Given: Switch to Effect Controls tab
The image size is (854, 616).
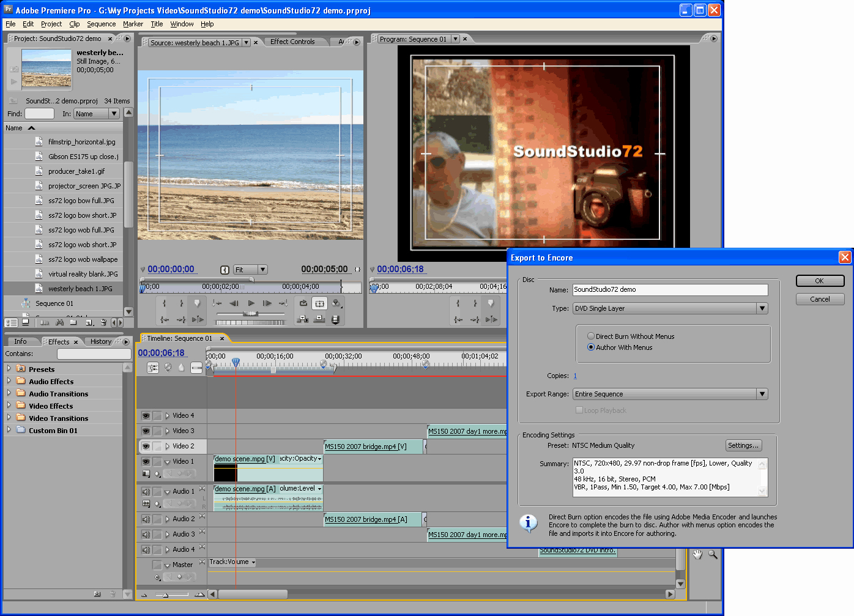Looking at the screenshot, I should (x=292, y=42).
